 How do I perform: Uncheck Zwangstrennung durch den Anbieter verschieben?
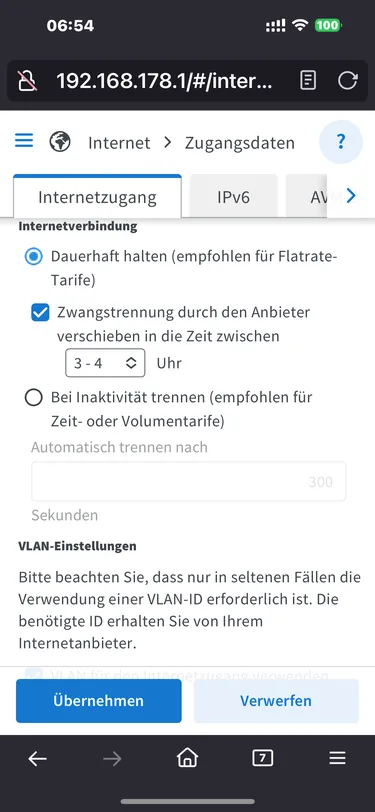click(40, 313)
